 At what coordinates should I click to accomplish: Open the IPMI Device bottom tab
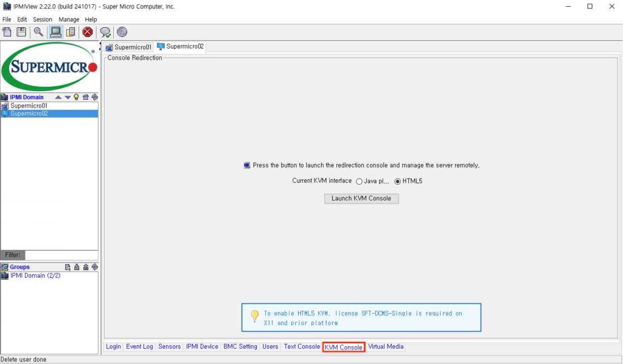202,346
